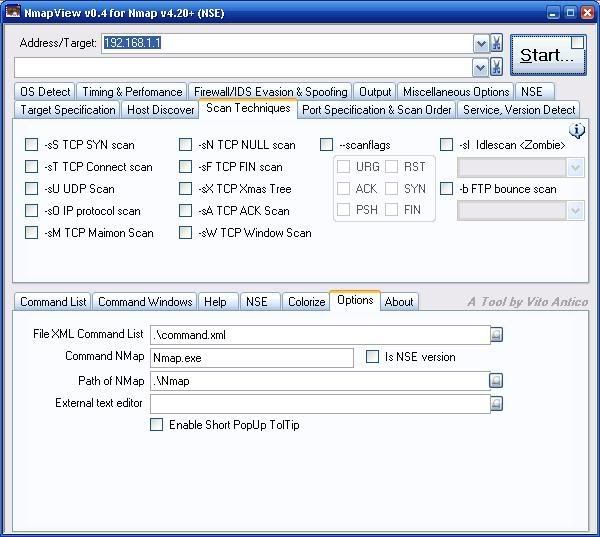The height and width of the screenshot is (537, 600).
Task: Toggle the small checkbox on the Start button
Action: coord(577,43)
